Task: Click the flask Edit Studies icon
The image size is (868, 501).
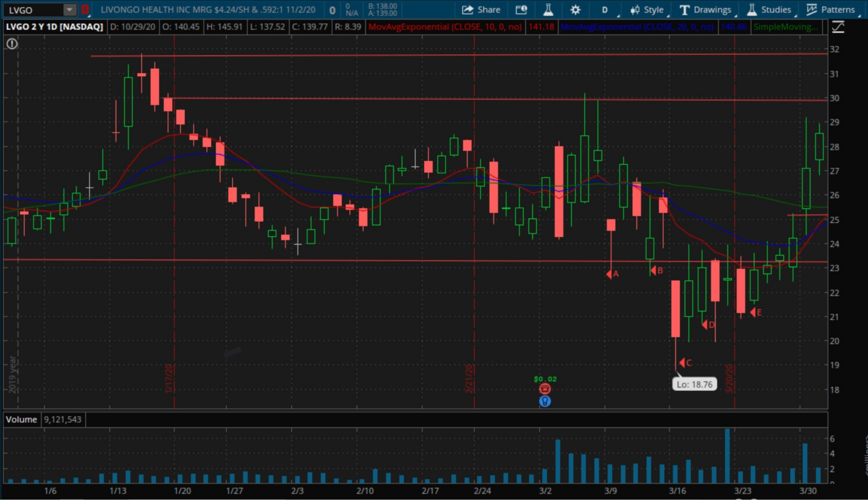Action: (x=548, y=10)
